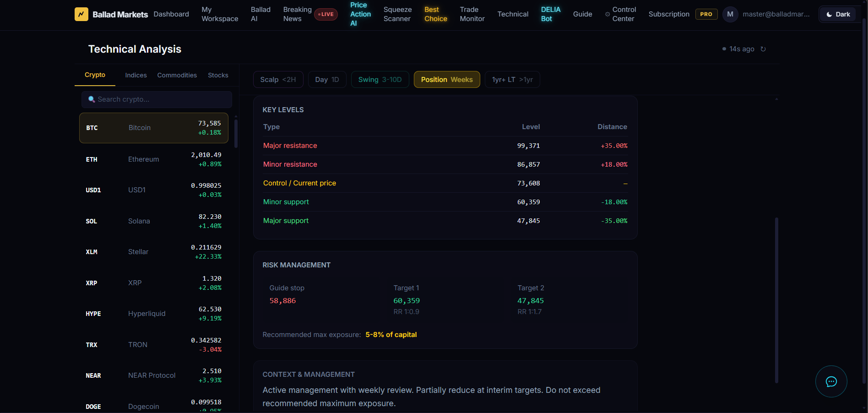This screenshot has height=413, width=868.
Task: Click the refresh icon beside 14s ago
Action: [x=763, y=49]
